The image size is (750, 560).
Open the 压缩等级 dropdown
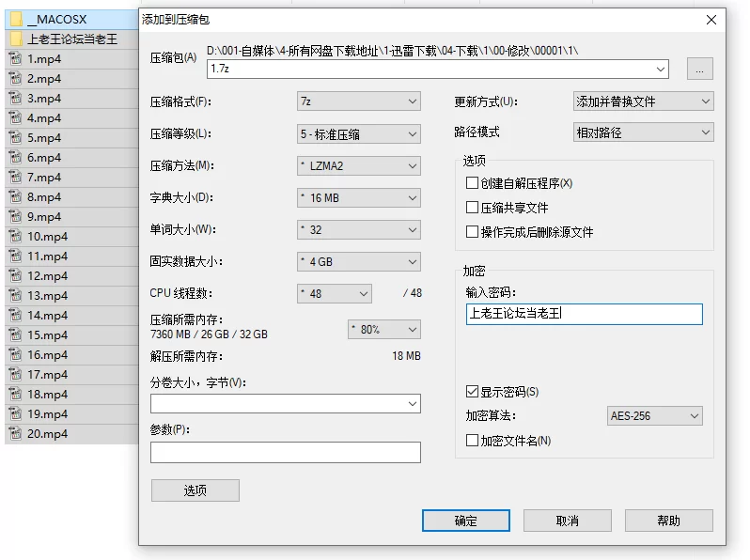pyautogui.click(x=359, y=134)
